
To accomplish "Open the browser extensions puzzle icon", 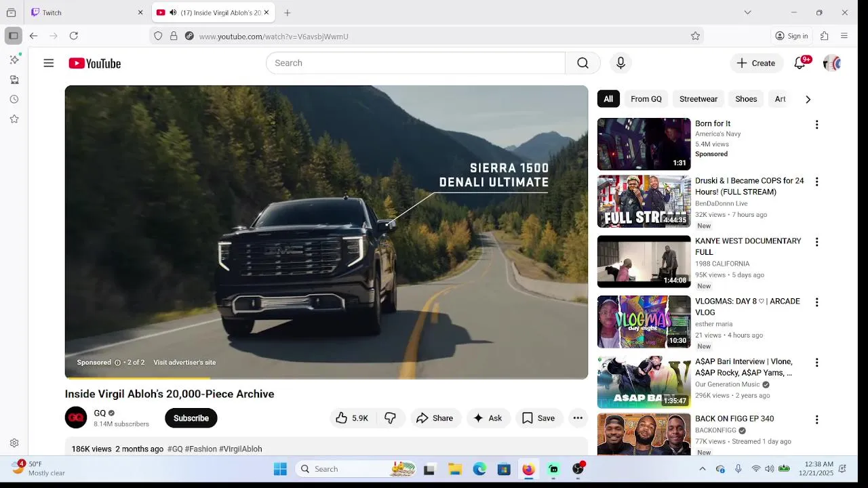I will (x=825, y=36).
